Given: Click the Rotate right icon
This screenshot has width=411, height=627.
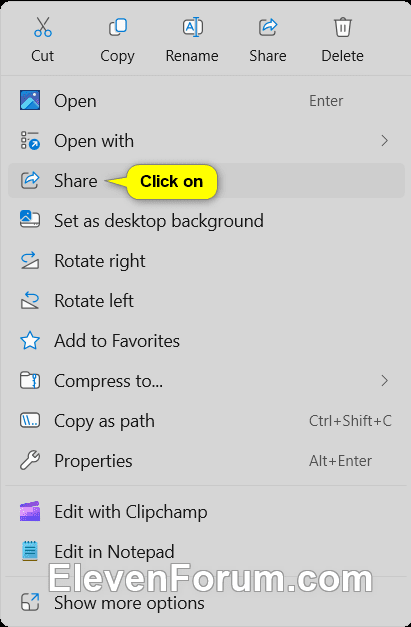Looking at the screenshot, I should [x=30, y=261].
